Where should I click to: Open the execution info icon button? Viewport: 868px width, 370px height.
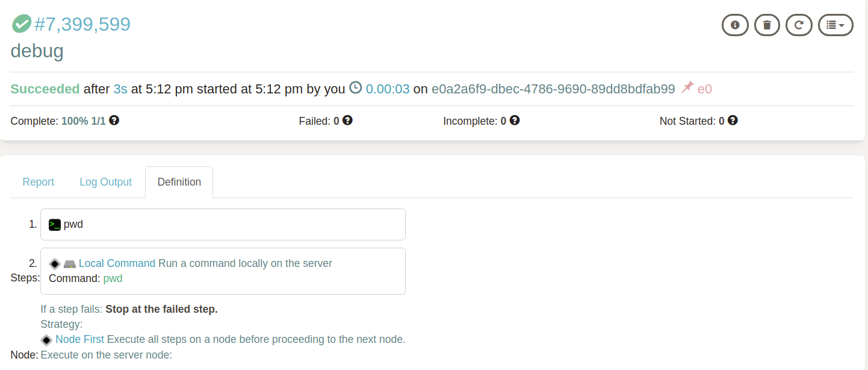tap(735, 25)
